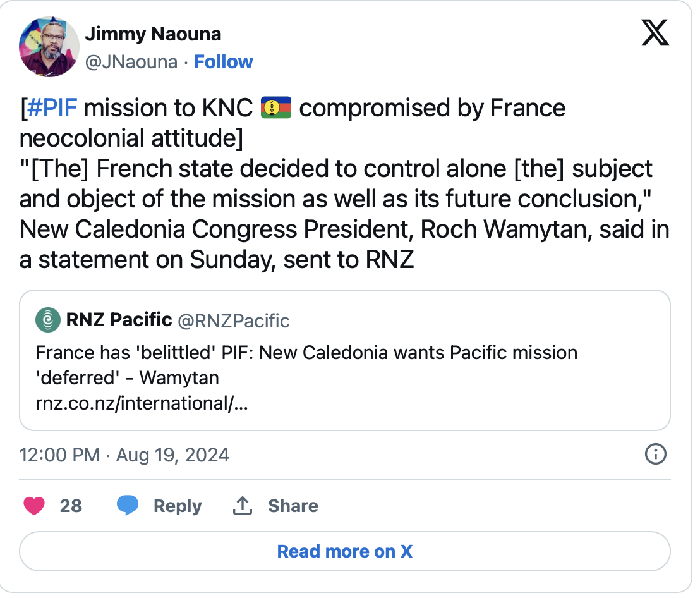Open the 12:00 PM Aug 19, 2024 timestamp
700x598 pixels.
click(124, 455)
